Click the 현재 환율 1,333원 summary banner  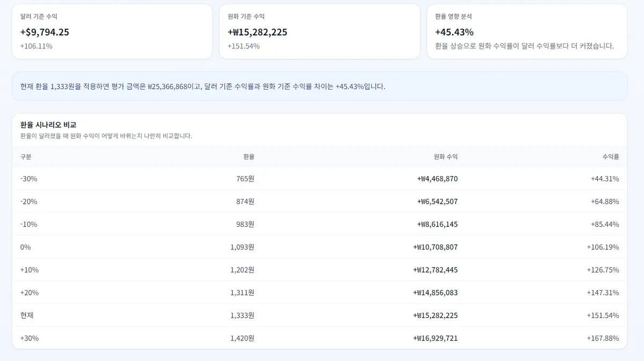click(x=319, y=86)
